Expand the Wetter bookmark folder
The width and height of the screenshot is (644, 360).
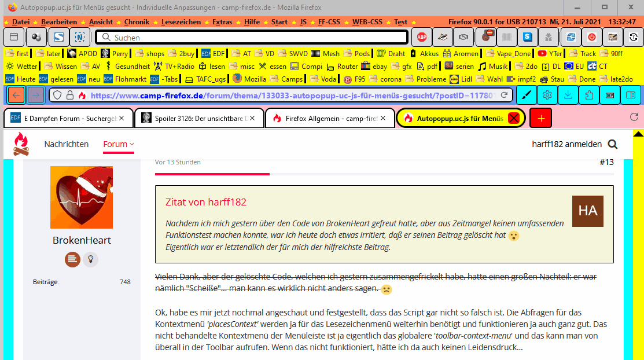pyautogui.click(x=22, y=66)
